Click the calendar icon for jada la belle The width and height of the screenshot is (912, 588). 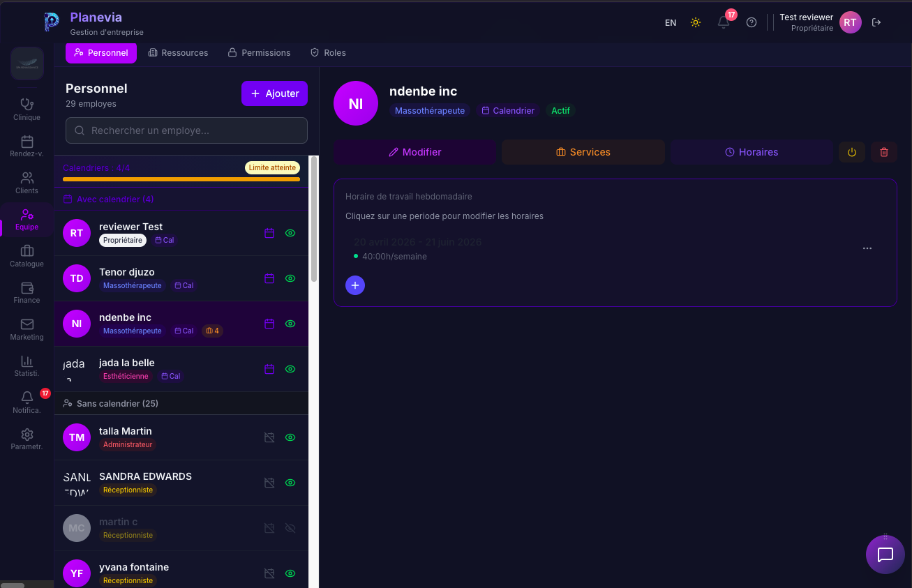[269, 369]
